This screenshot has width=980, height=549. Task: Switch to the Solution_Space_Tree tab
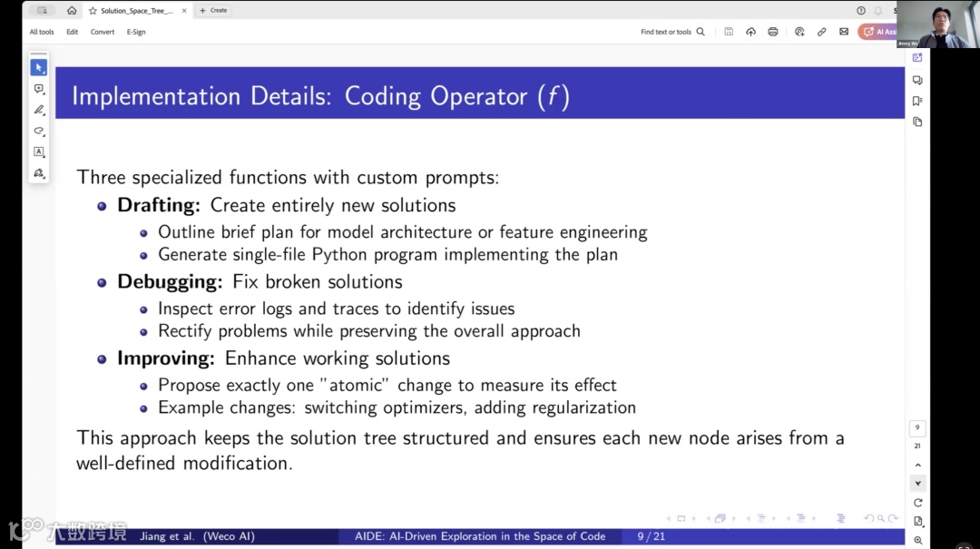point(137,11)
